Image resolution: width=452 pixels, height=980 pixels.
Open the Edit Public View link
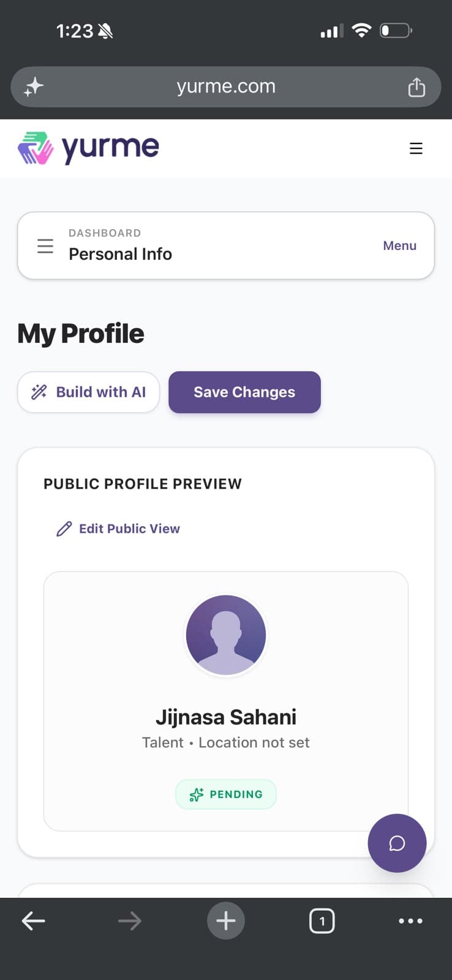pyautogui.click(x=118, y=529)
